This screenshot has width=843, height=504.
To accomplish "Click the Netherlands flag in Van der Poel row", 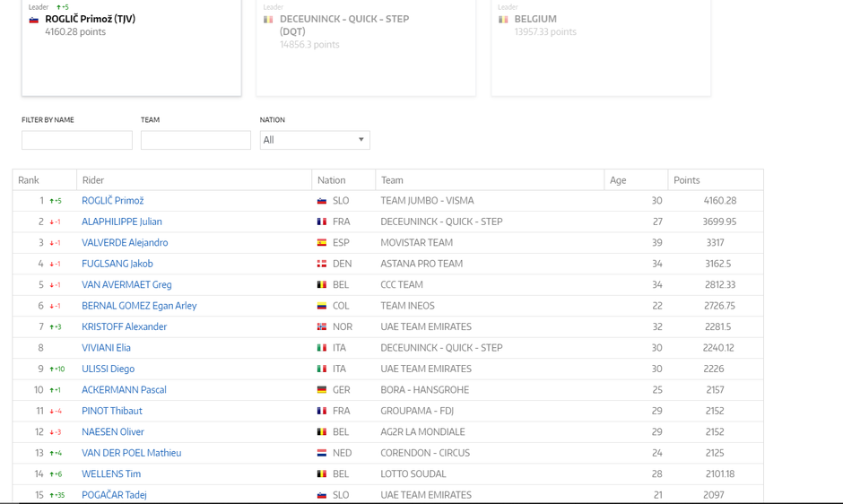I will pos(322,453).
